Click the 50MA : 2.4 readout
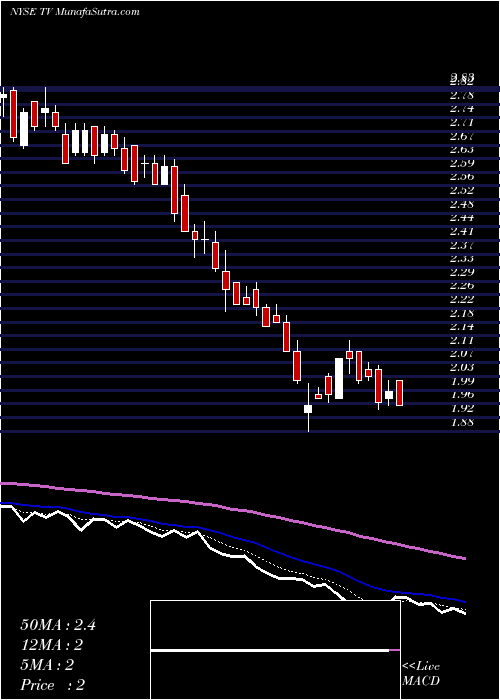The height and width of the screenshot is (700, 500). point(58,625)
